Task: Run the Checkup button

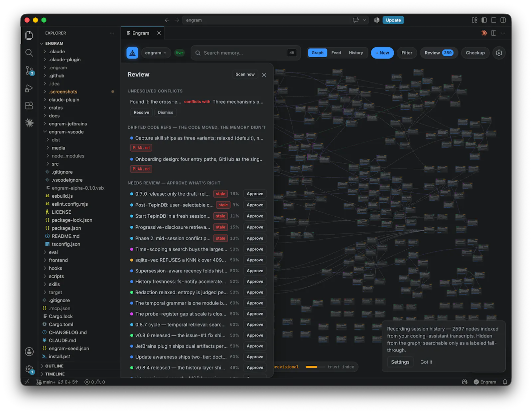Action: coord(475,53)
